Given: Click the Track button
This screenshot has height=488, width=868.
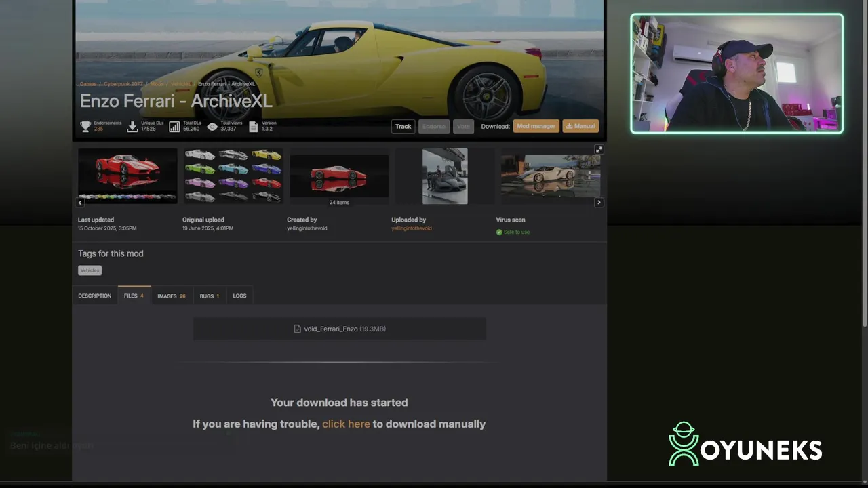Looking at the screenshot, I should (x=403, y=126).
